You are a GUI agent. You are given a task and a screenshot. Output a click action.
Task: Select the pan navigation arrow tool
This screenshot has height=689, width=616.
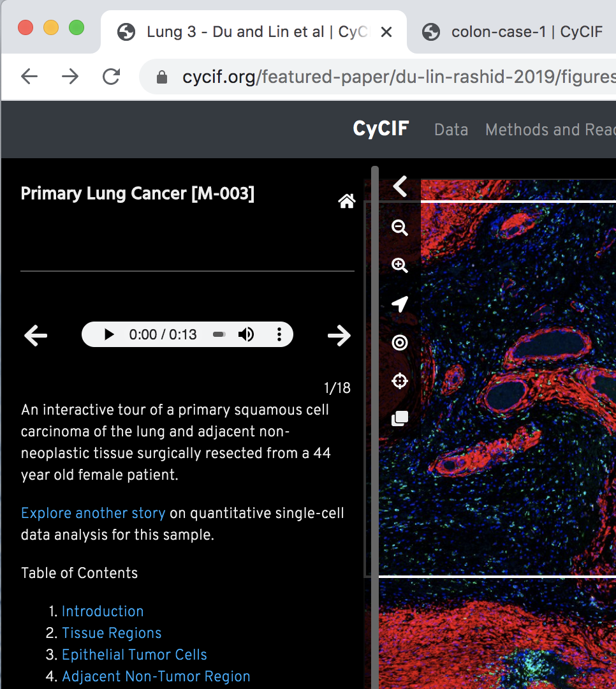click(x=400, y=304)
